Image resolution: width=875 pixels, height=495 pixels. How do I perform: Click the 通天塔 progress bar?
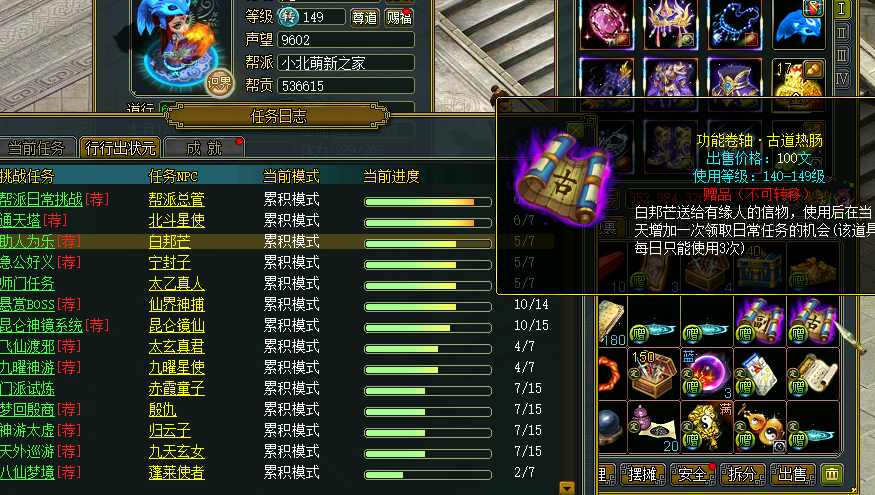tap(428, 223)
